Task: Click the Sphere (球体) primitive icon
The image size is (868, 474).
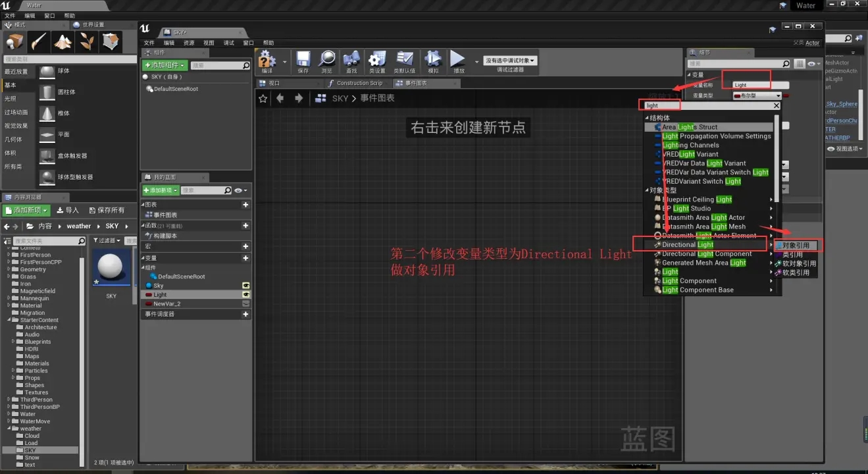Action: (x=47, y=71)
